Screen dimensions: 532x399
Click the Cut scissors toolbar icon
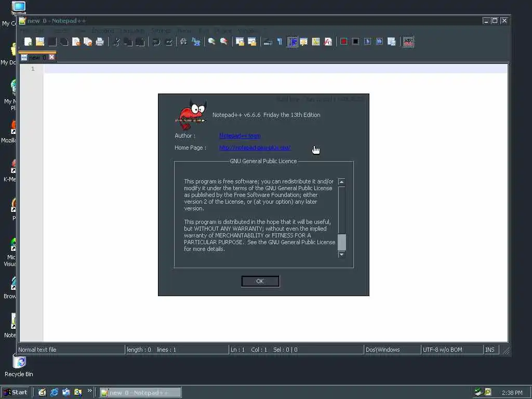pos(116,42)
